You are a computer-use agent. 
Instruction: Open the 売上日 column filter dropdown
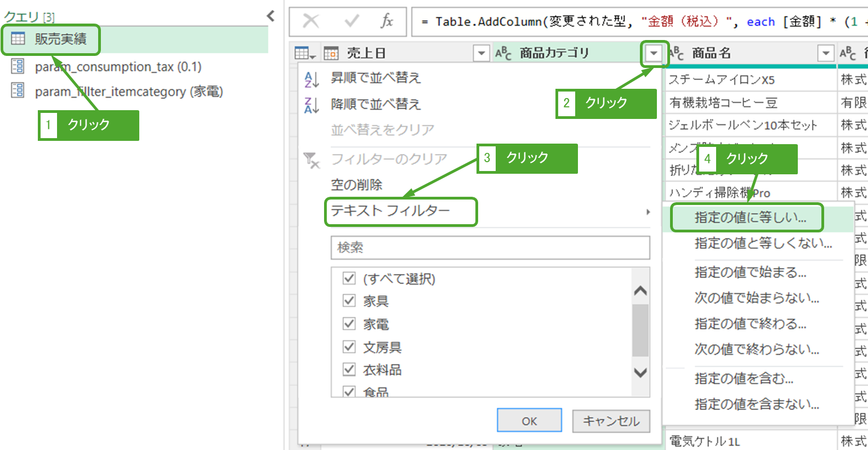click(x=481, y=53)
